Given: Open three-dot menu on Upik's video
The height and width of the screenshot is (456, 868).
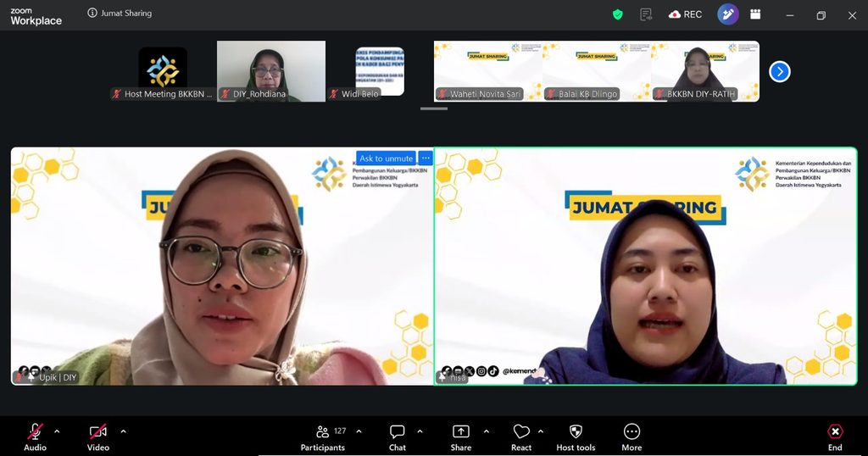Looking at the screenshot, I should tap(426, 158).
